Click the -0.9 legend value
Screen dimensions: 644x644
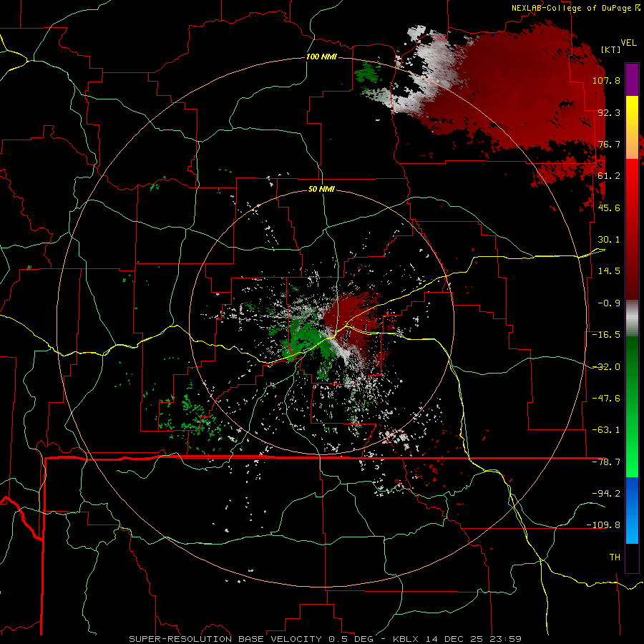[609, 303]
